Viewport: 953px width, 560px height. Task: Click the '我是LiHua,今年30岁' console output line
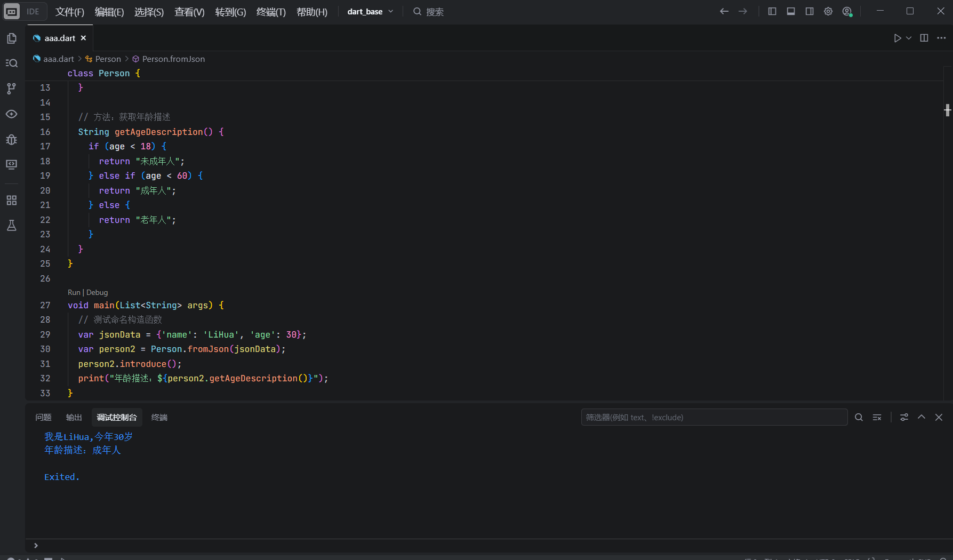point(89,437)
